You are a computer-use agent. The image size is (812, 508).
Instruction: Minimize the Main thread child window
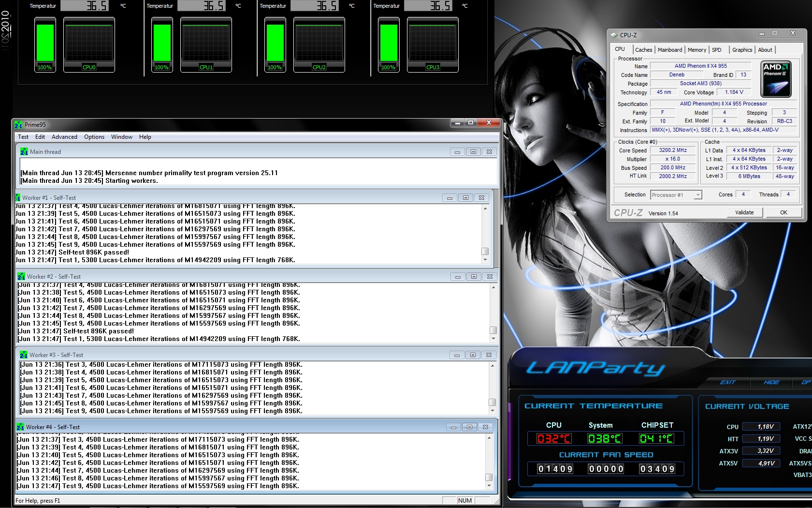457,152
